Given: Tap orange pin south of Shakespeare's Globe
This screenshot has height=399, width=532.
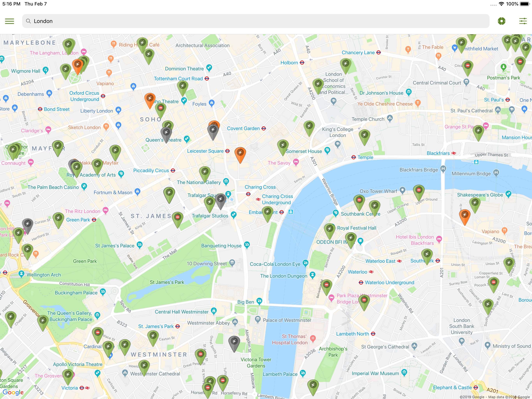Looking at the screenshot, I should 464,215.
